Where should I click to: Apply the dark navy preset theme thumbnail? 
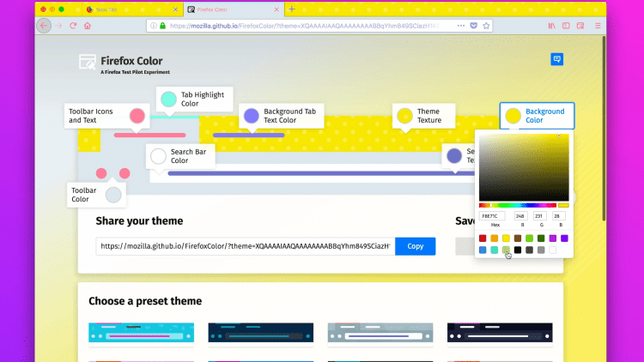tap(500, 333)
